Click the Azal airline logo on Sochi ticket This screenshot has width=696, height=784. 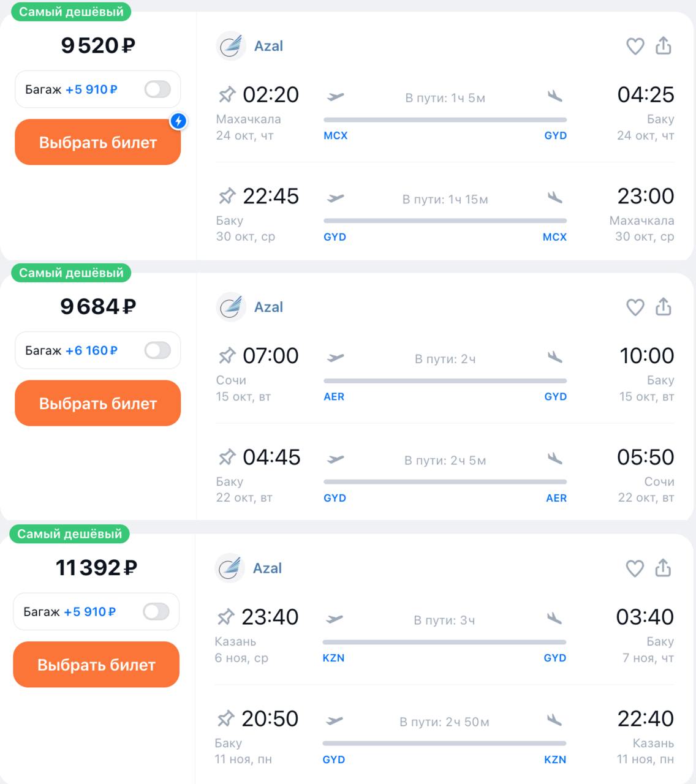[231, 307]
